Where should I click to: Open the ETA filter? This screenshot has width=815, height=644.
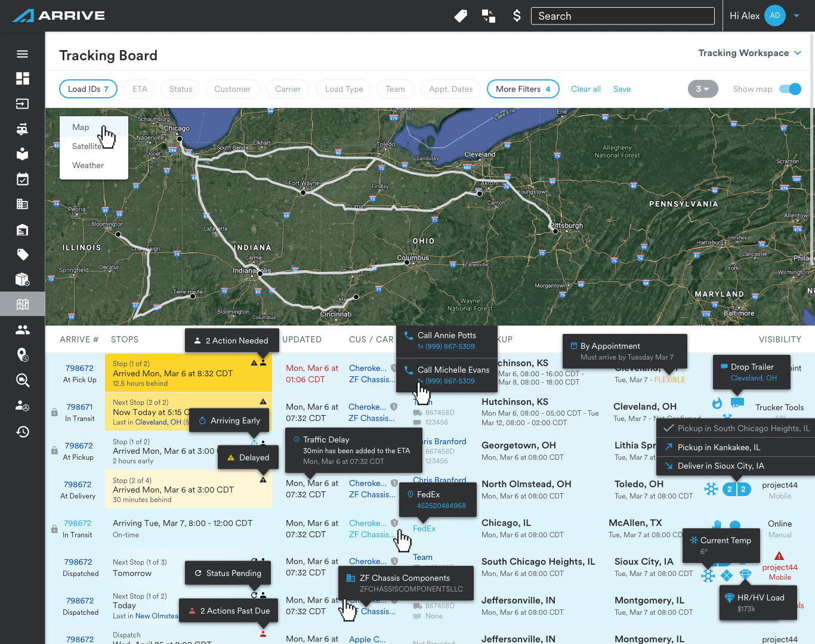(x=140, y=89)
